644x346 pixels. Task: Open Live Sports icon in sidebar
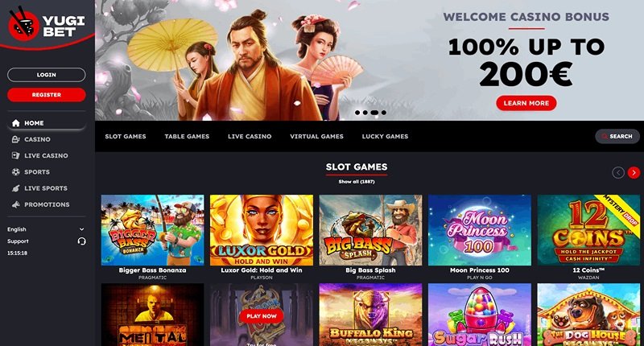click(15, 188)
